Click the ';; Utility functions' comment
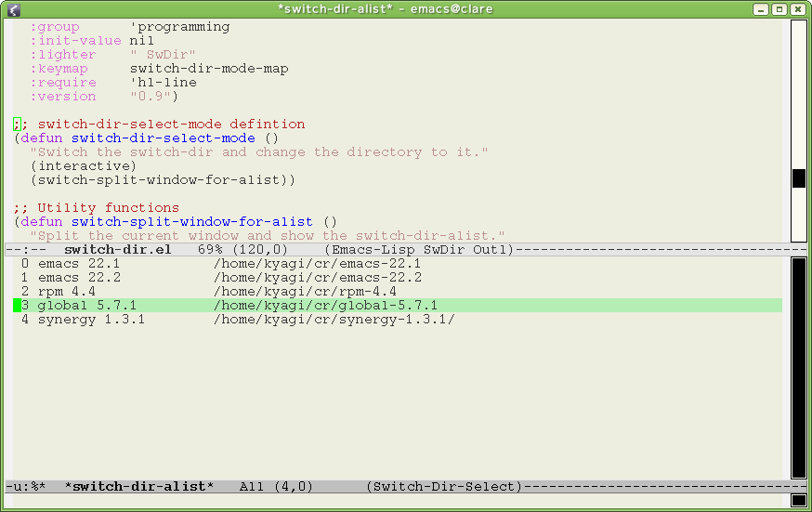This screenshot has height=512, width=812. point(97,208)
